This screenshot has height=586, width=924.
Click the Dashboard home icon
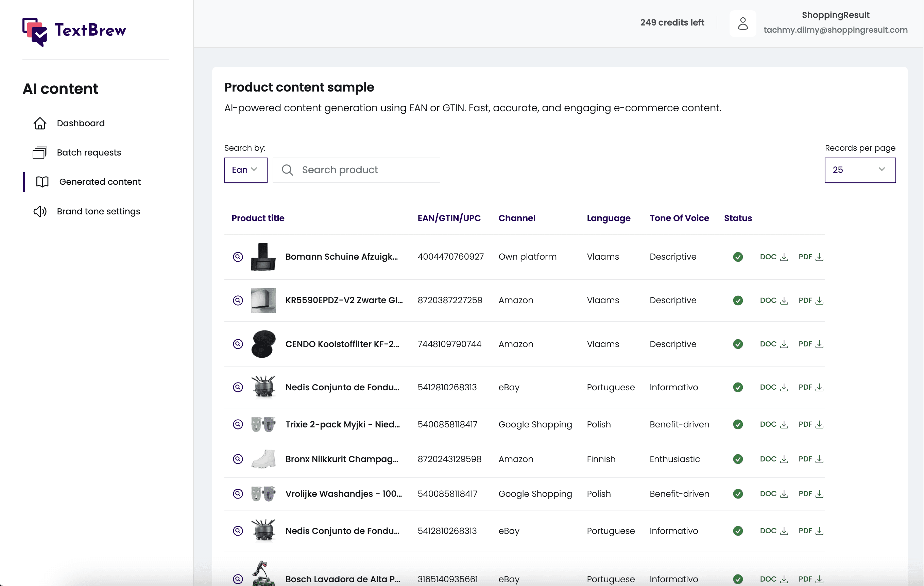(x=40, y=123)
